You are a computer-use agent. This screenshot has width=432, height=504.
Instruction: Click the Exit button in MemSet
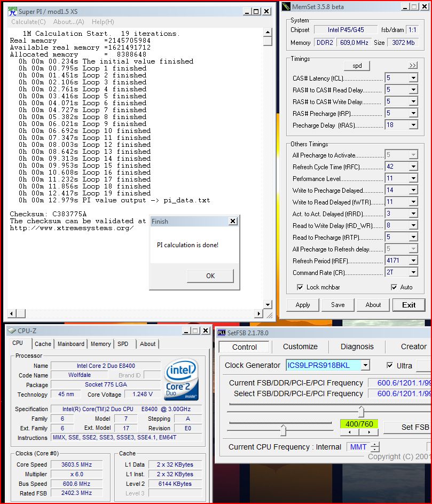pyautogui.click(x=409, y=305)
